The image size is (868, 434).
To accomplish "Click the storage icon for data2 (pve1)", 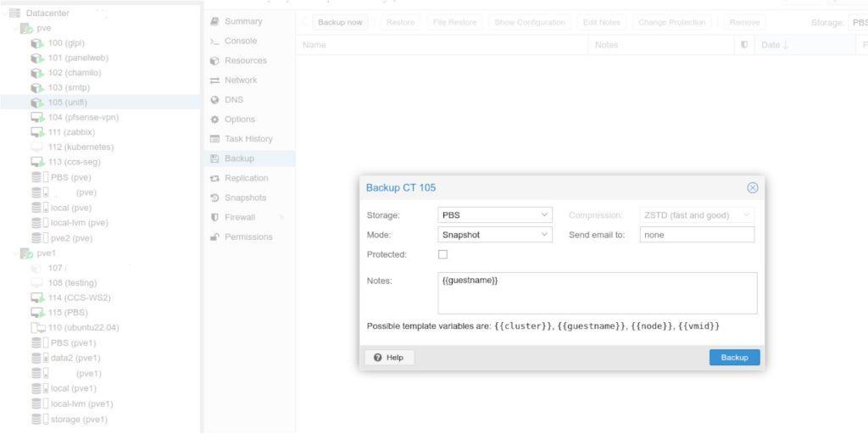I will [39, 359].
